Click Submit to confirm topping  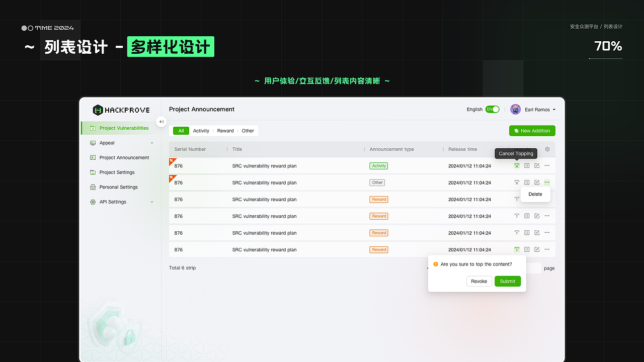click(x=508, y=281)
